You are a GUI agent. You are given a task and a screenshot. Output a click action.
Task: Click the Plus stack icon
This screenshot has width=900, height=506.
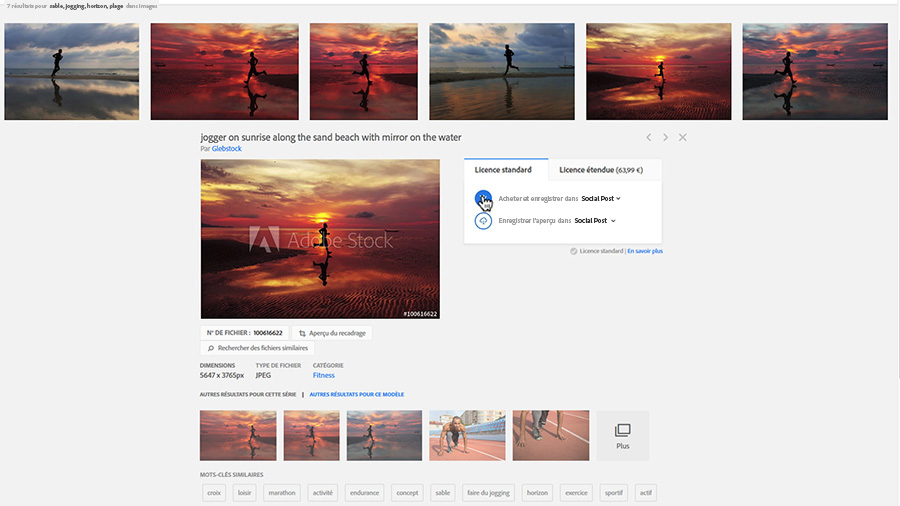622,430
